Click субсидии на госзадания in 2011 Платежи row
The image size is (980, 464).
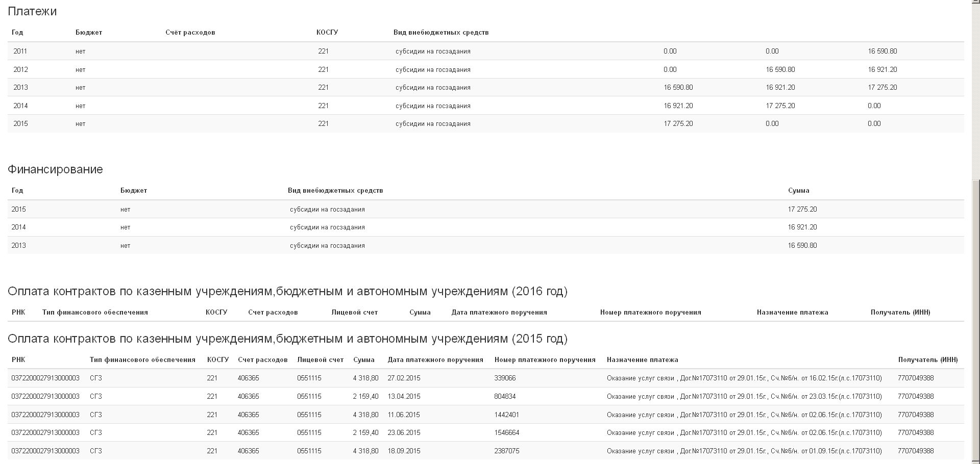tap(433, 51)
